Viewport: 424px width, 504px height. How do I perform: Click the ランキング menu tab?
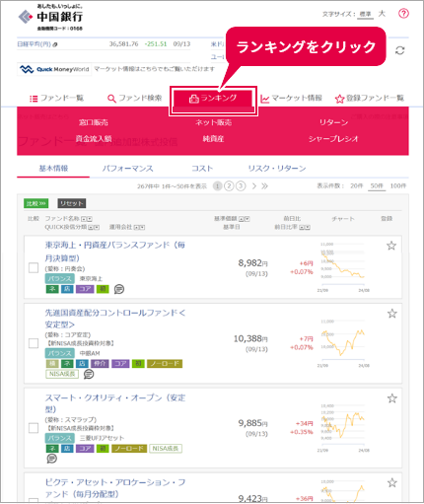[213, 100]
